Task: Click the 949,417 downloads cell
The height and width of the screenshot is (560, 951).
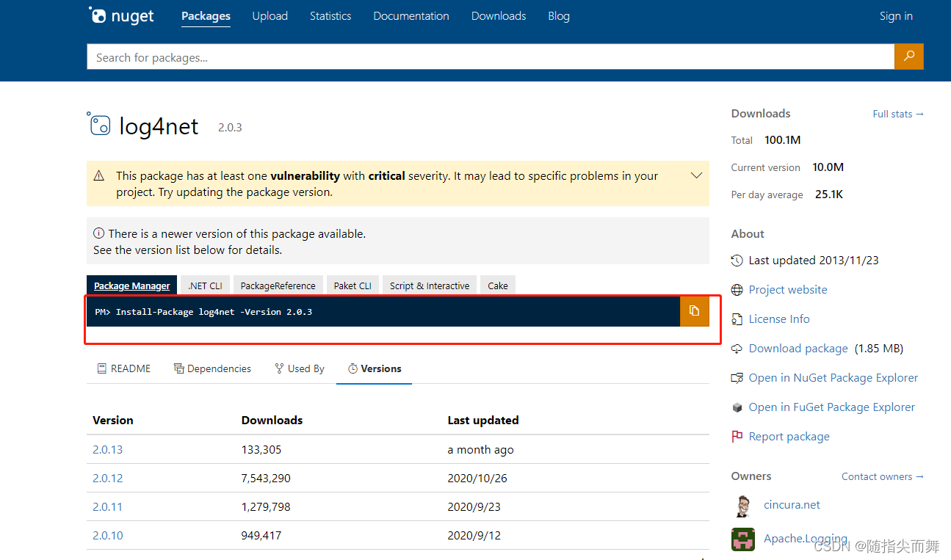Action: [x=261, y=535]
